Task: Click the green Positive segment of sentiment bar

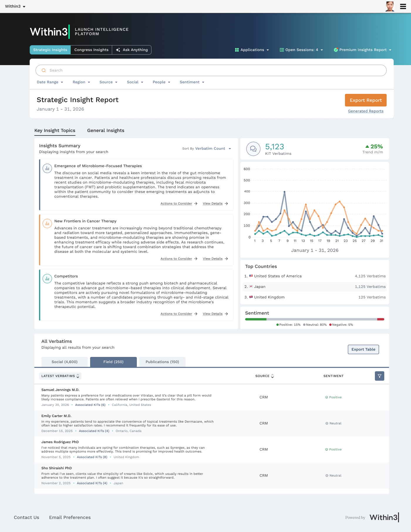Action: click(x=256, y=319)
